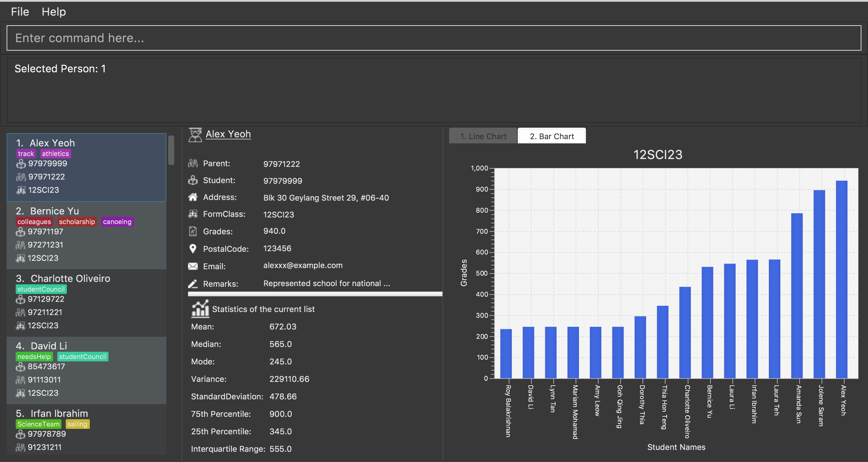
Task: Click parent icon next to 91113011
Action: (20, 380)
